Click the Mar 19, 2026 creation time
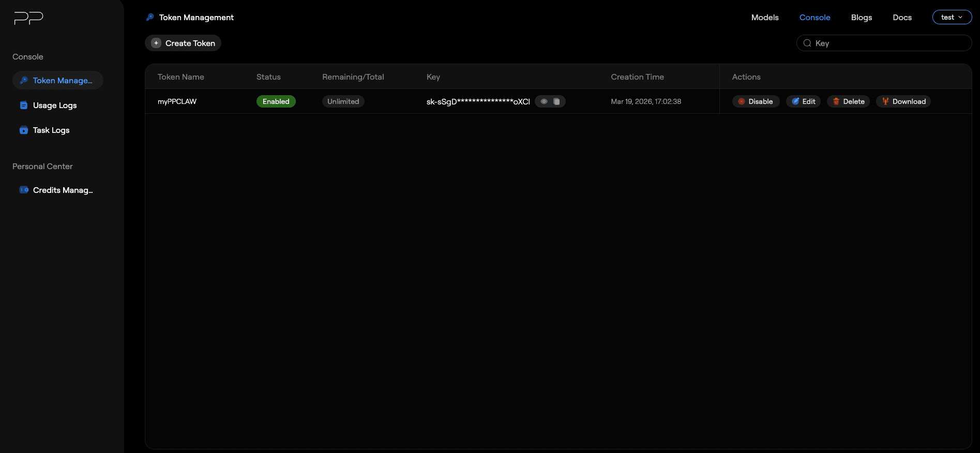 point(646,101)
